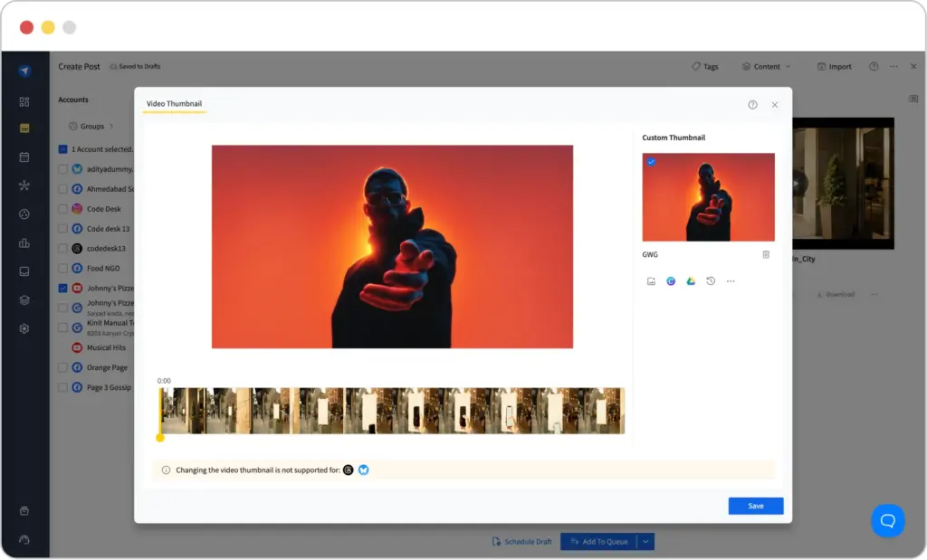Open the Add To Queue dropdown arrow

tap(646, 541)
